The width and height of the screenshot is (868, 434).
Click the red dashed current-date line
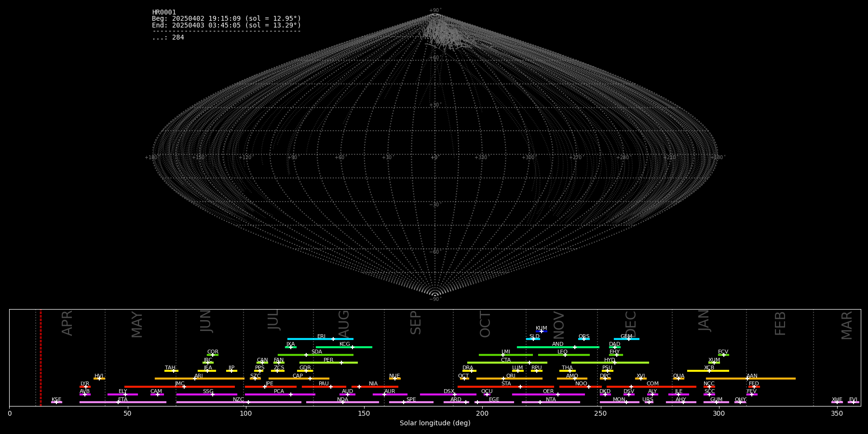pyautogui.click(x=41, y=358)
